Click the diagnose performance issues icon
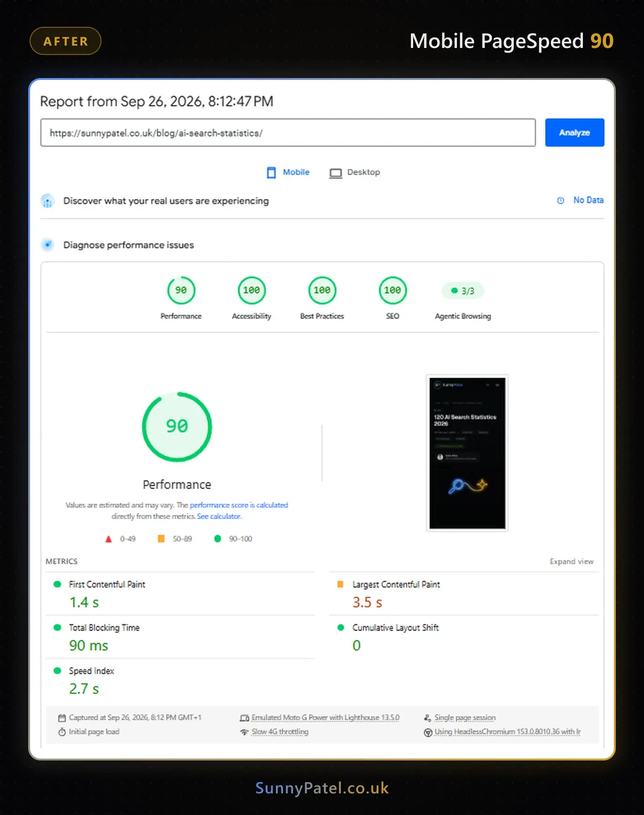The image size is (644, 815). click(47, 245)
